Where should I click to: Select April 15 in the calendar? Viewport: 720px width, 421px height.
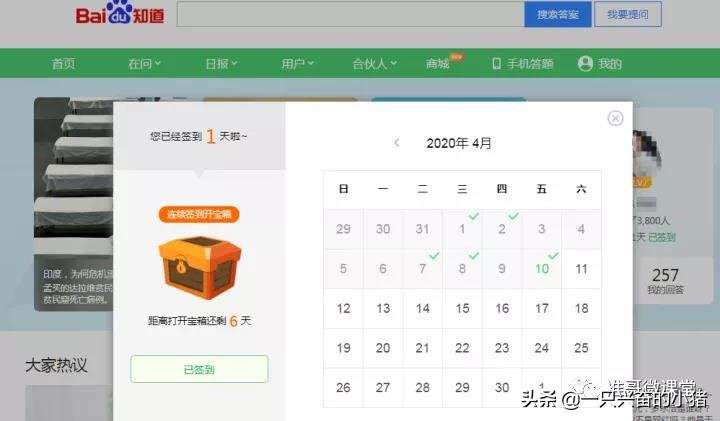[x=462, y=308]
